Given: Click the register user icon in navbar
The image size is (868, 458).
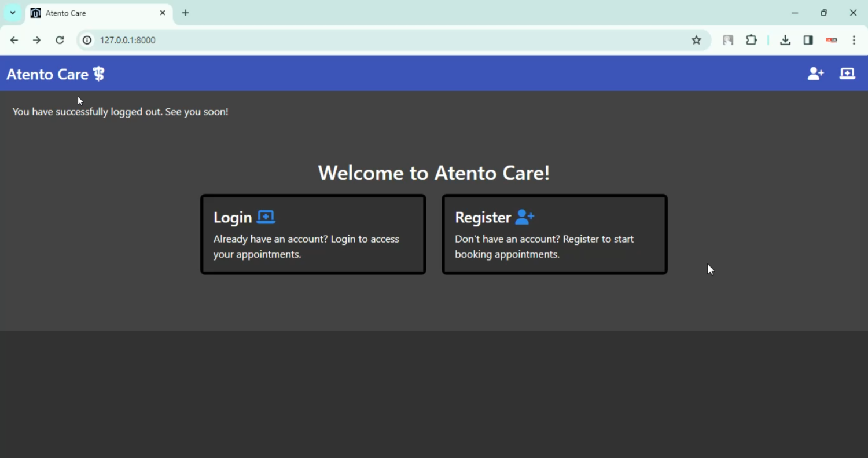Looking at the screenshot, I should point(815,74).
